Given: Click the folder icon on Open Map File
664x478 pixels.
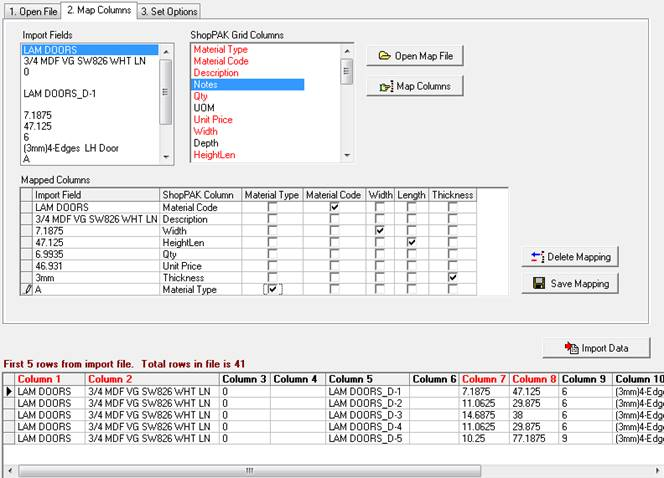Looking at the screenshot, I should coord(384,56).
